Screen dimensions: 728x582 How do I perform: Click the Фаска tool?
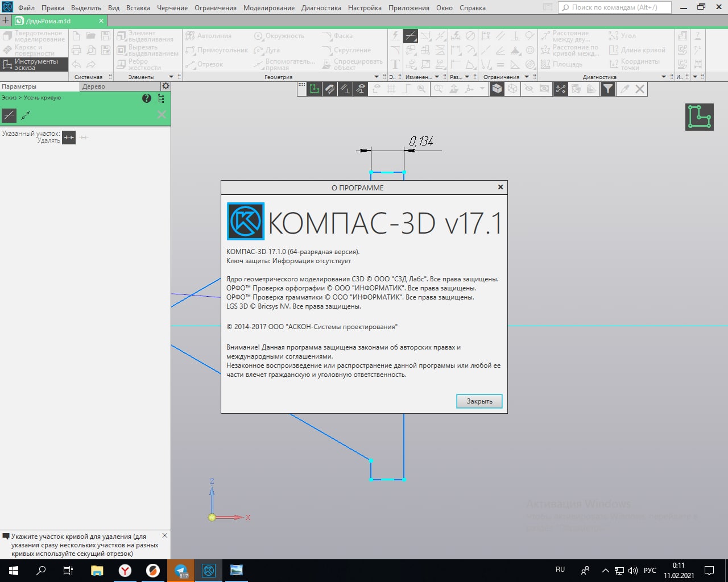click(337, 36)
